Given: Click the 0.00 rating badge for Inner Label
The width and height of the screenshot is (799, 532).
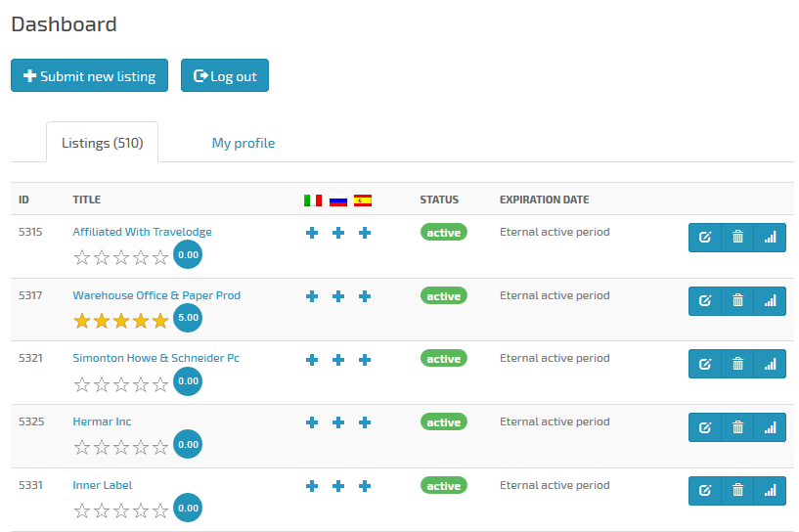Looking at the screenshot, I should (x=188, y=508).
